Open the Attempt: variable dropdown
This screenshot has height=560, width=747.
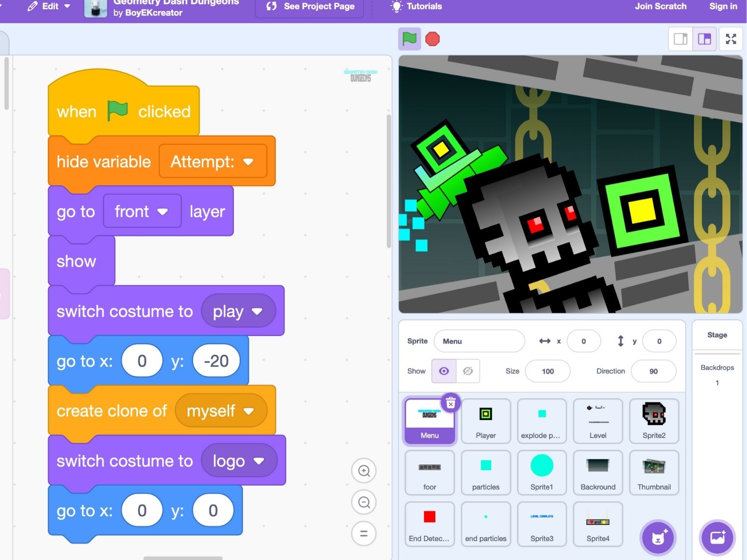pyautogui.click(x=249, y=162)
